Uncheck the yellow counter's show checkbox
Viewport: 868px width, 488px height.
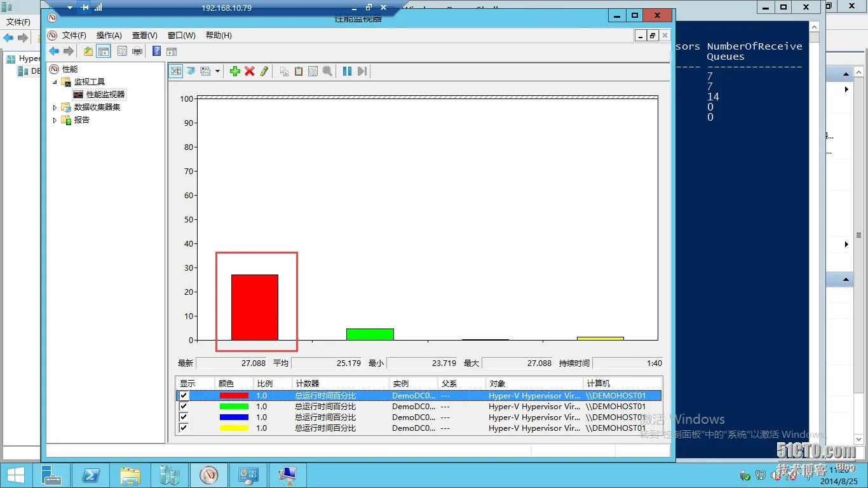(184, 428)
